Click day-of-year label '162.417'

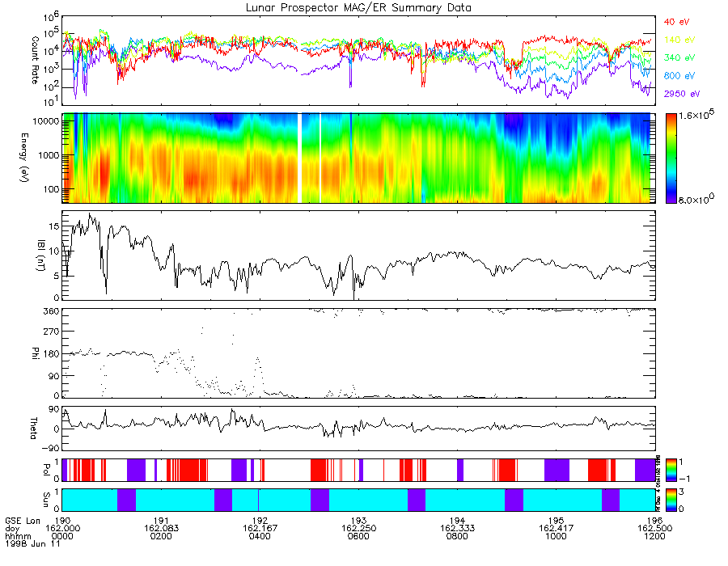(x=557, y=529)
